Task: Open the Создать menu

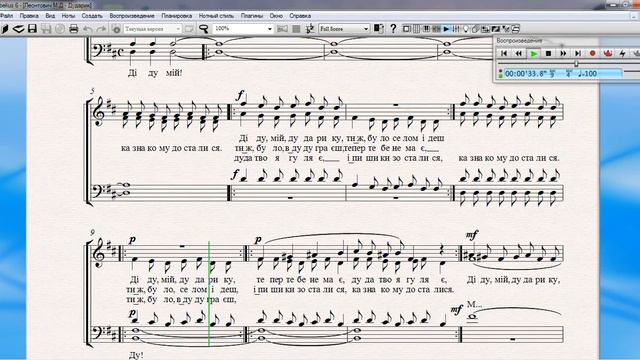Action: coord(92,16)
